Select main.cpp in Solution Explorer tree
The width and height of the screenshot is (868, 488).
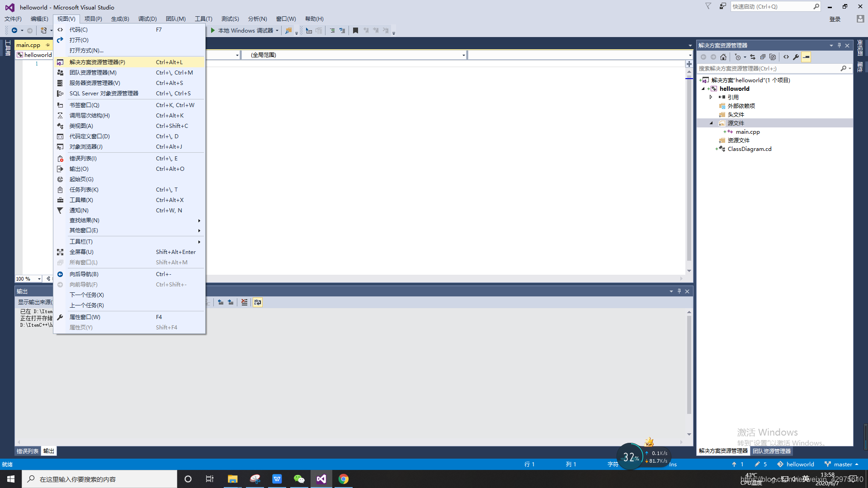748,132
